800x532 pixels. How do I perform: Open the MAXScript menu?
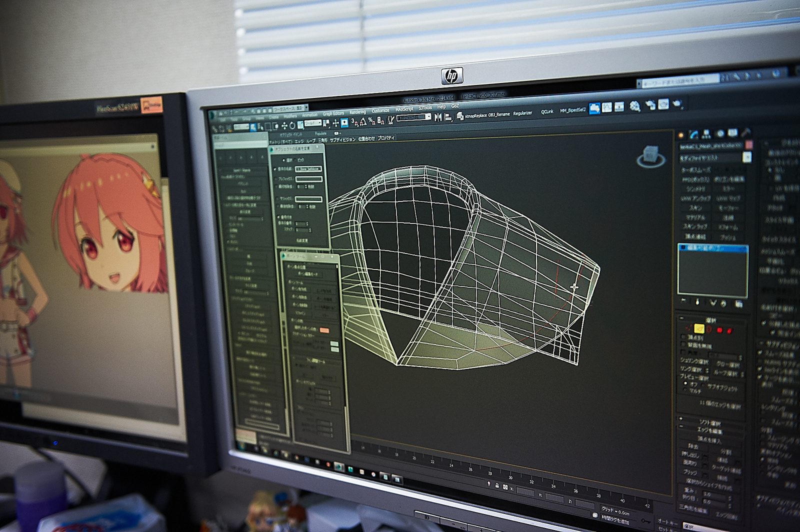click(404, 109)
